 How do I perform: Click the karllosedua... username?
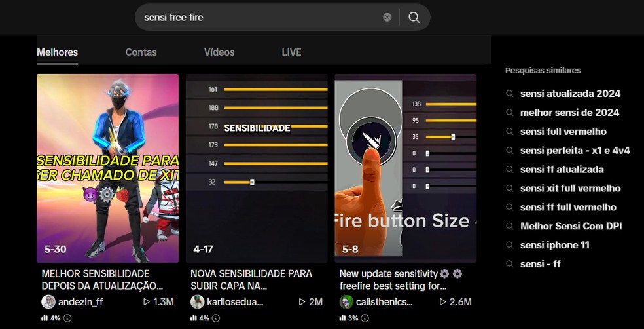click(x=236, y=302)
